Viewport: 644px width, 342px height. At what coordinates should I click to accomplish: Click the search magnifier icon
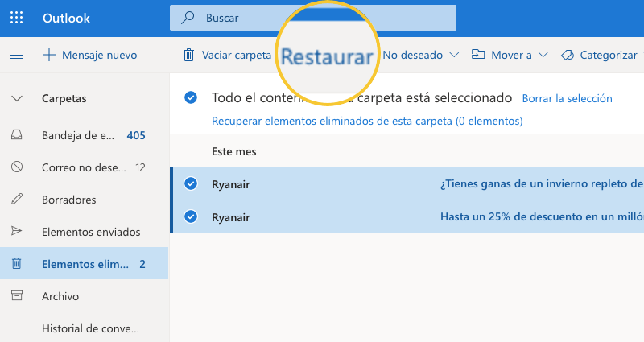pos(188,18)
